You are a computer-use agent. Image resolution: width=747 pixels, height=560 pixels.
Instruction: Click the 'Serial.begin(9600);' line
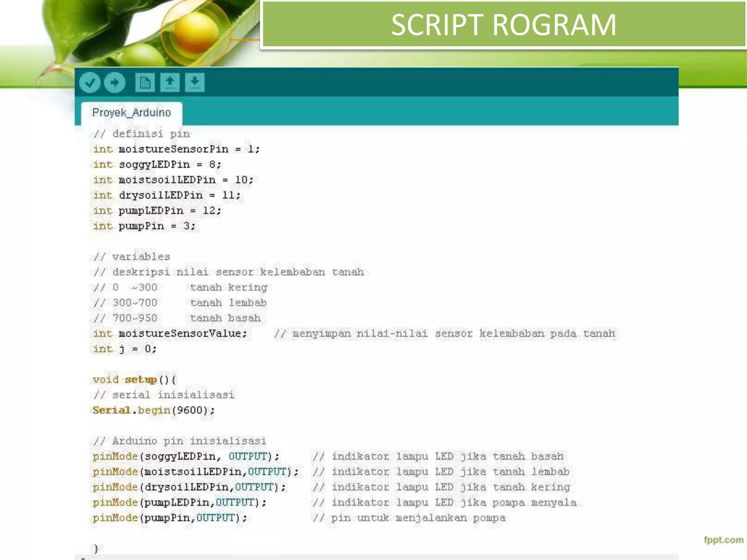[154, 410]
